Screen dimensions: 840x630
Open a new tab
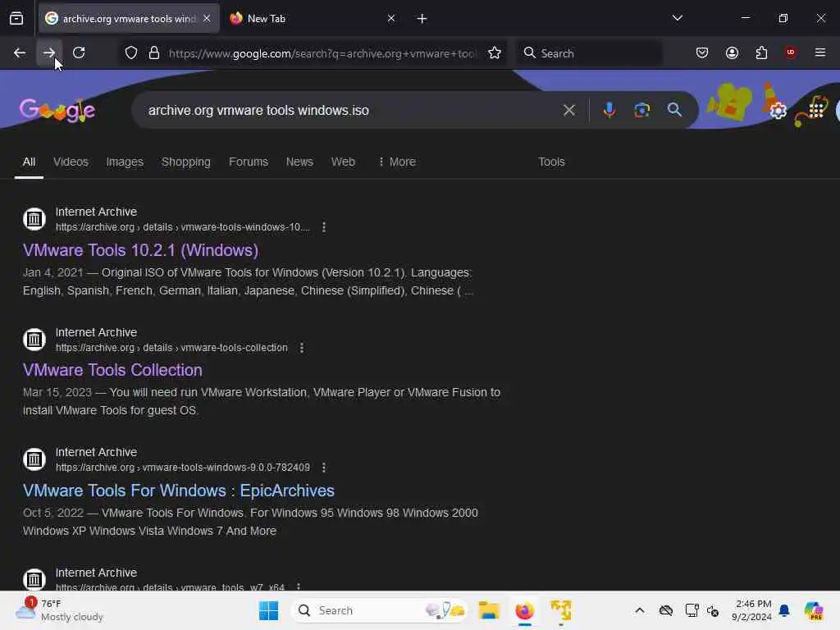click(422, 19)
